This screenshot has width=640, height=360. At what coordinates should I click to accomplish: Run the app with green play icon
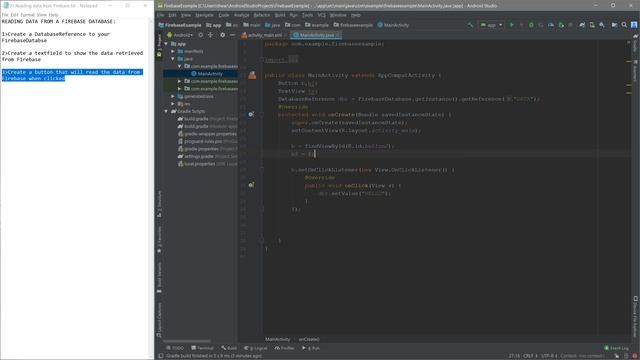pos(511,25)
